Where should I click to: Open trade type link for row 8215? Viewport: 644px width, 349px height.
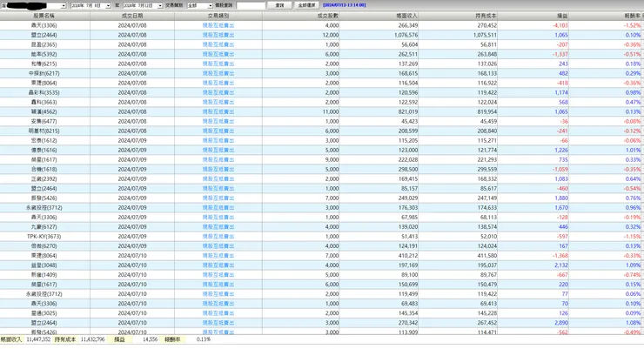point(218,131)
